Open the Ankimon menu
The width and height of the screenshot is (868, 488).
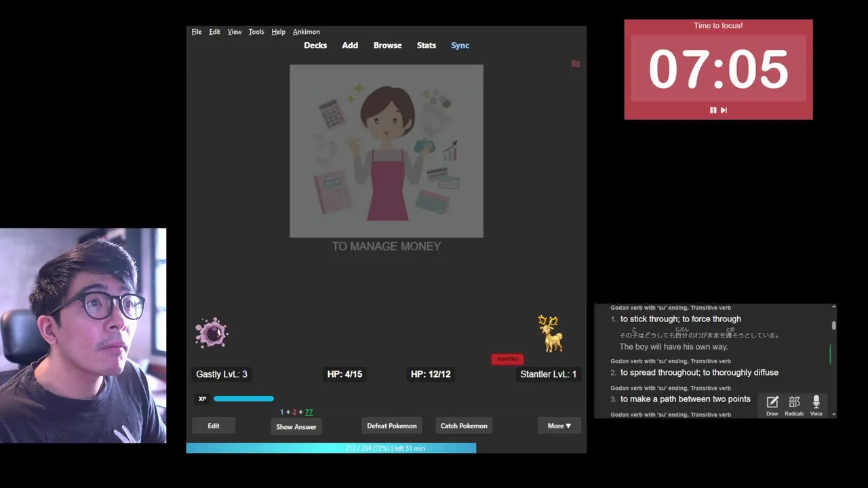pos(307,32)
